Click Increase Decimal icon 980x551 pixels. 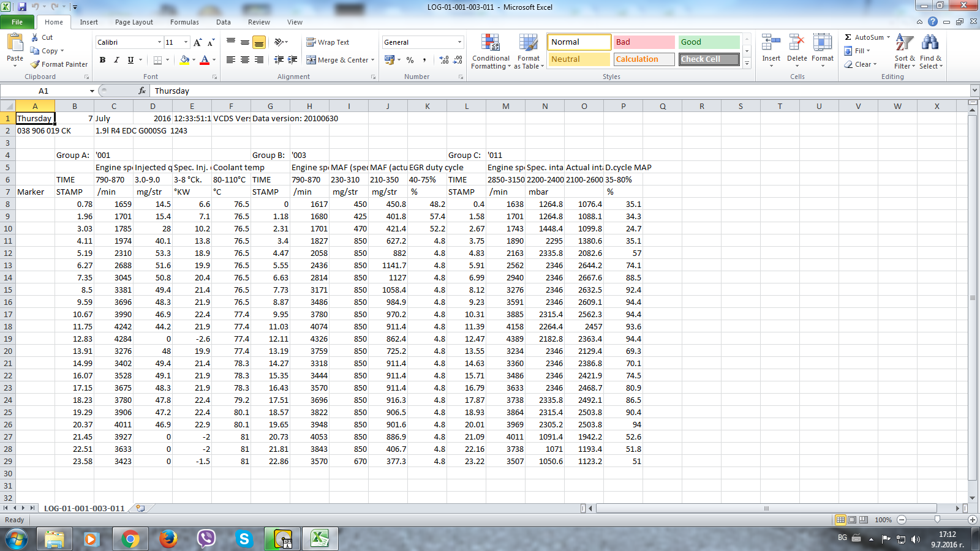(444, 60)
